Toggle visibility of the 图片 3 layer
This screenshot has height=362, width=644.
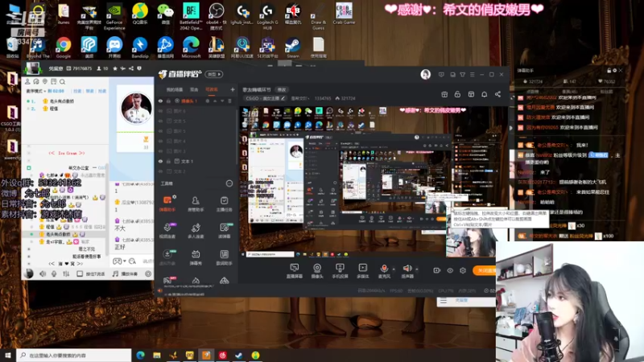(x=160, y=151)
